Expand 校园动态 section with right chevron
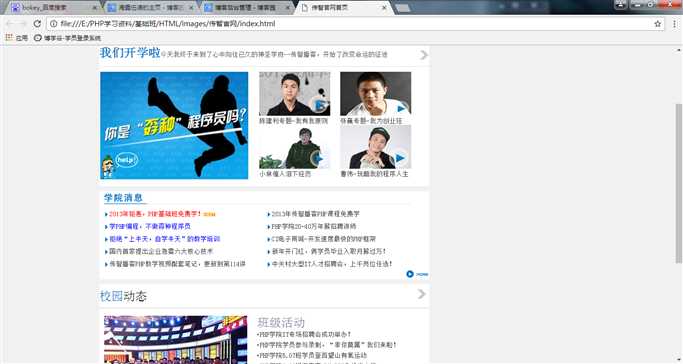The width and height of the screenshot is (683, 364). [421, 294]
